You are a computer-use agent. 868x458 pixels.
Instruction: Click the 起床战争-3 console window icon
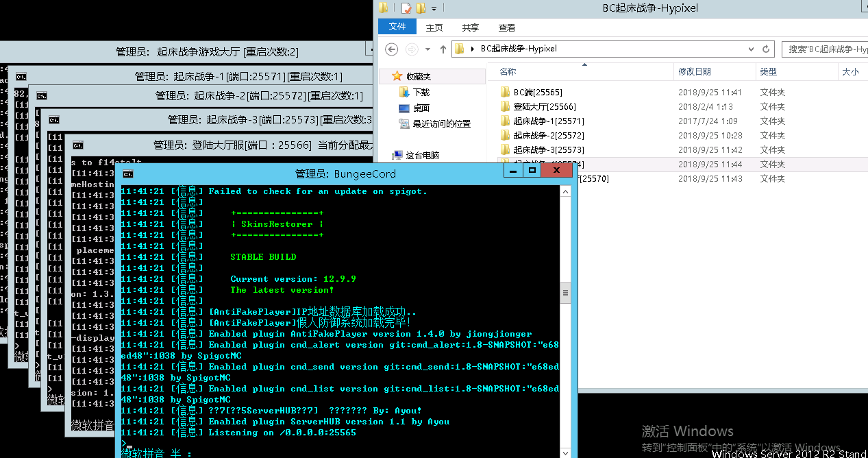[x=53, y=120]
